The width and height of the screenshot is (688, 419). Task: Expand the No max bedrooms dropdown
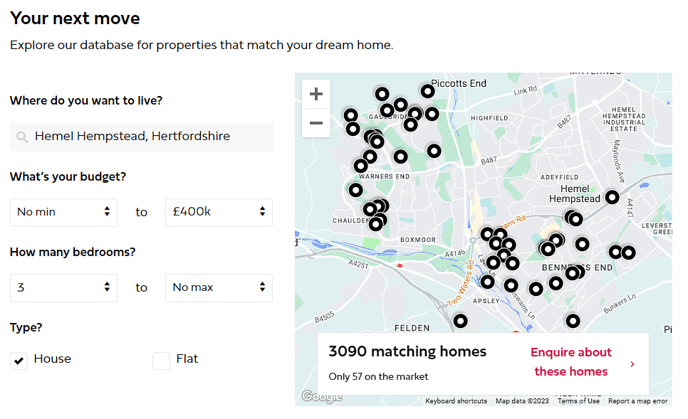click(218, 288)
